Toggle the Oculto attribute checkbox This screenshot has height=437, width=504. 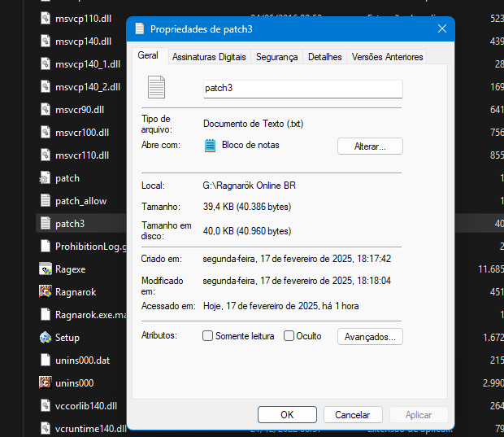(289, 336)
